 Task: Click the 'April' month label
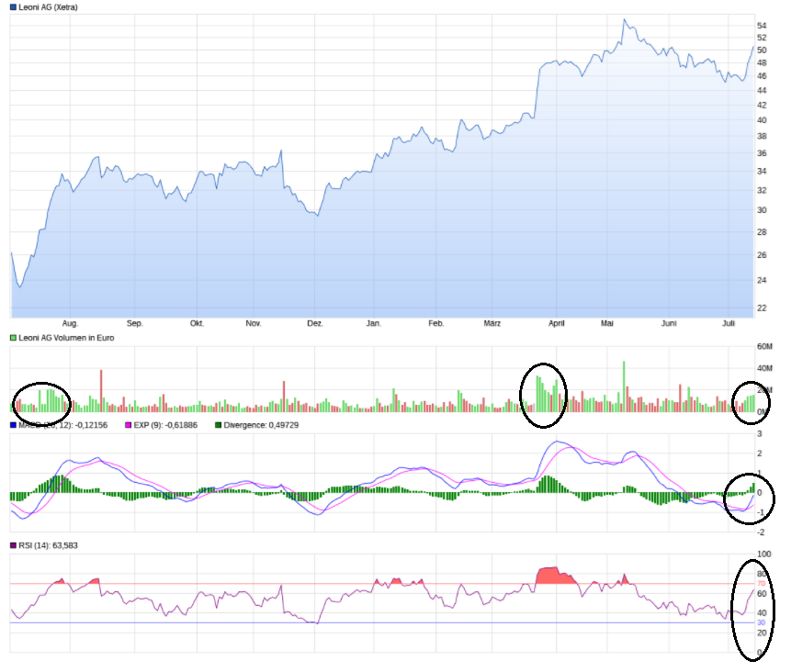point(557,324)
